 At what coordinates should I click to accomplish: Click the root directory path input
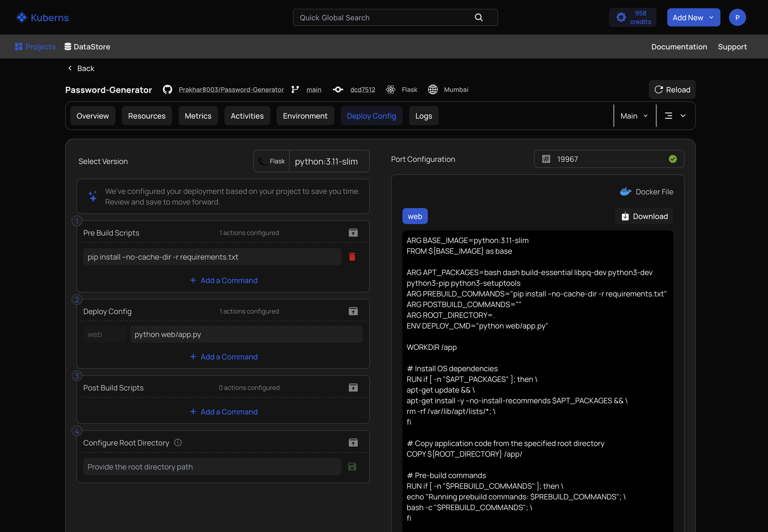click(x=212, y=467)
